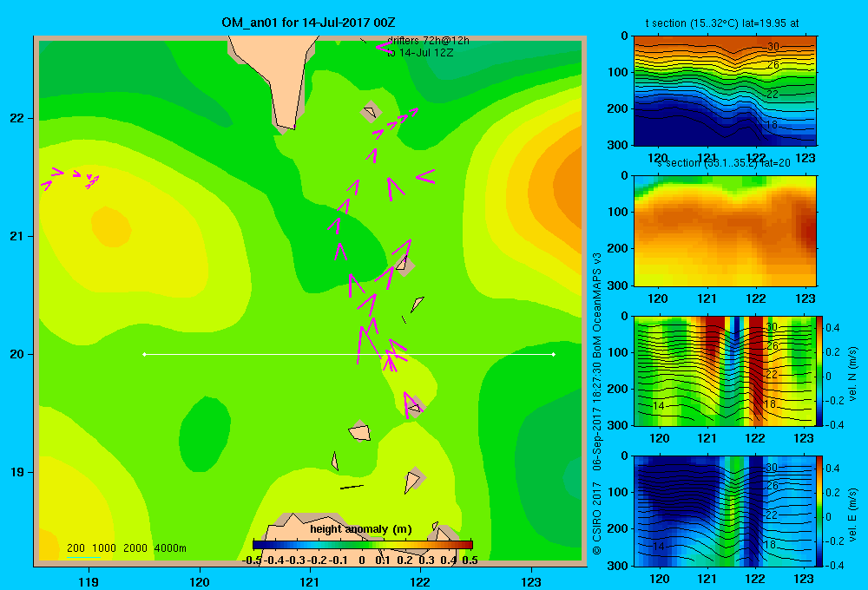Viewport: 868px width, 590px height.
Task: Click the -0.5 value on height anomaly scale
Action: 252,560
